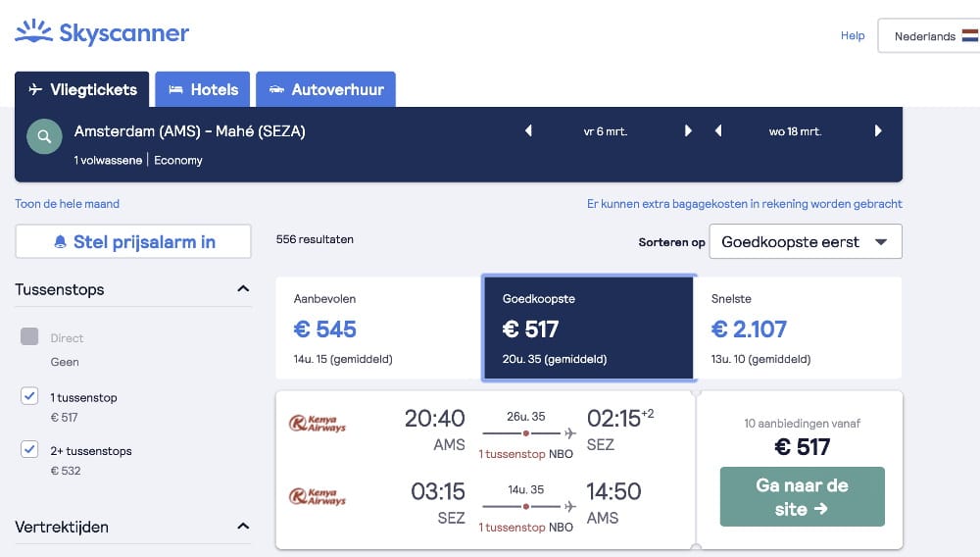Click the 14u. 35 duration label

[x=525, y=489]
